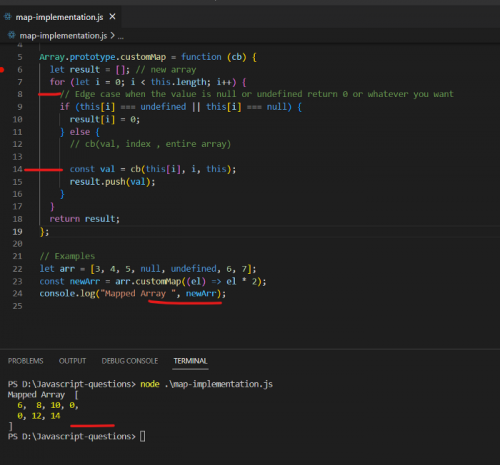Expand the breadcrumb chevron after map-implementation.js
Viewport: 500px width, 465px height.
click(x=112, y=35)
